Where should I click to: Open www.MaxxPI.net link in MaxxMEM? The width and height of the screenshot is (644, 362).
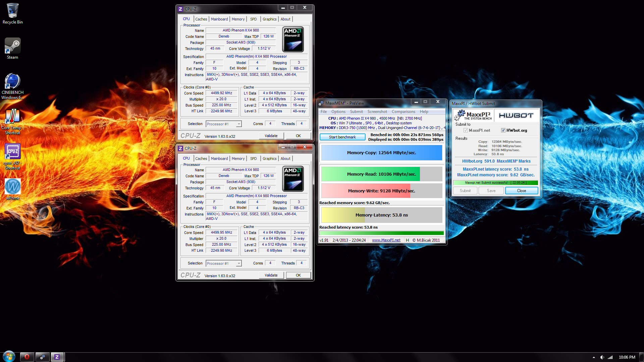coord(386,240)
